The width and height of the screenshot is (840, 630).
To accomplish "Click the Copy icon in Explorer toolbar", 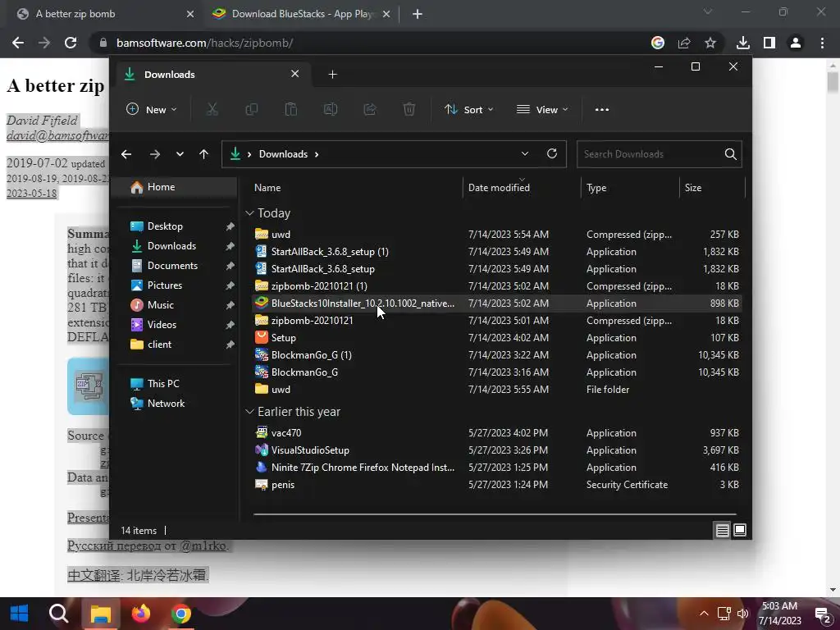I will (x=251, y=109).
